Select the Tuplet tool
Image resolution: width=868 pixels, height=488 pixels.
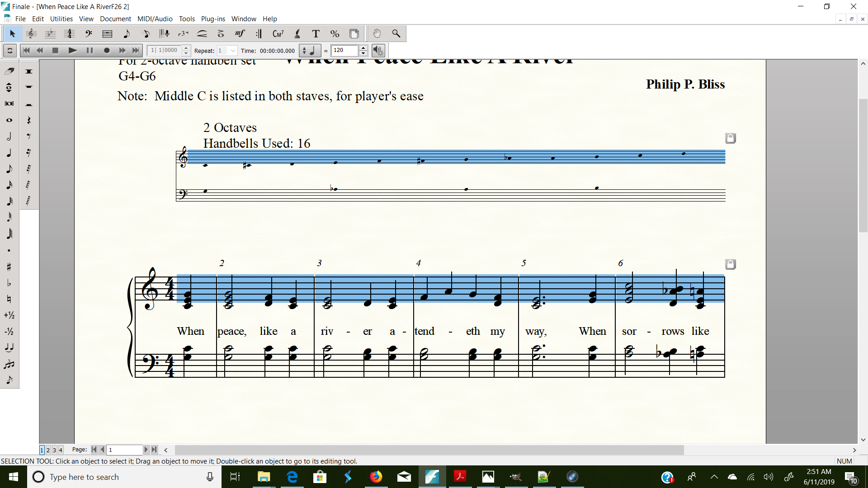tap(183, 34)
